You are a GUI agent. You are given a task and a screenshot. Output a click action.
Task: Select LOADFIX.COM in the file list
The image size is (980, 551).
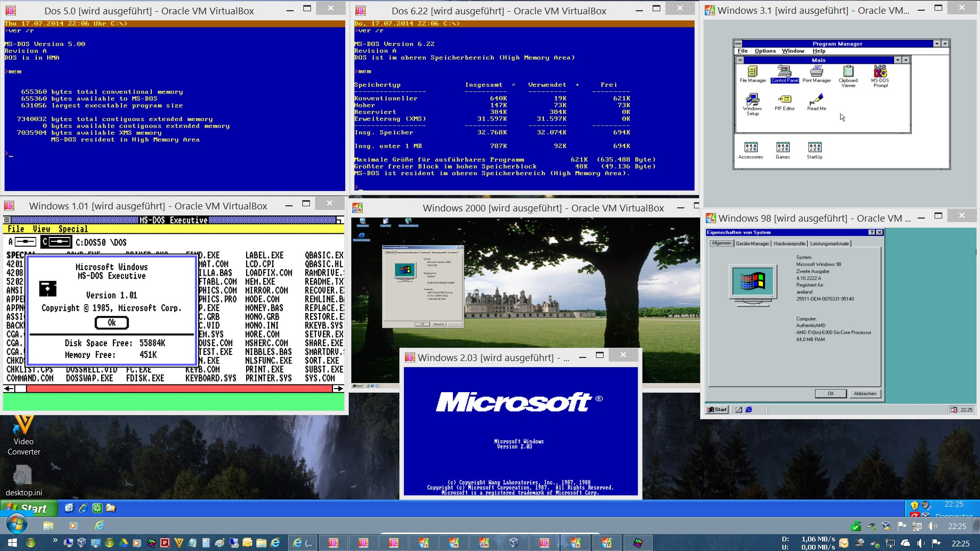269,273
